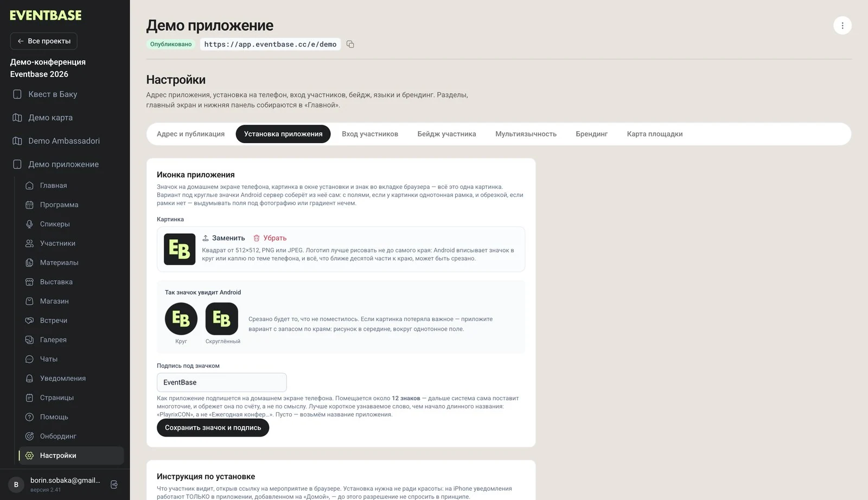Open the Чаты chat bubble icon
Viewport: 868px width, 500px height.
[30, 359]
